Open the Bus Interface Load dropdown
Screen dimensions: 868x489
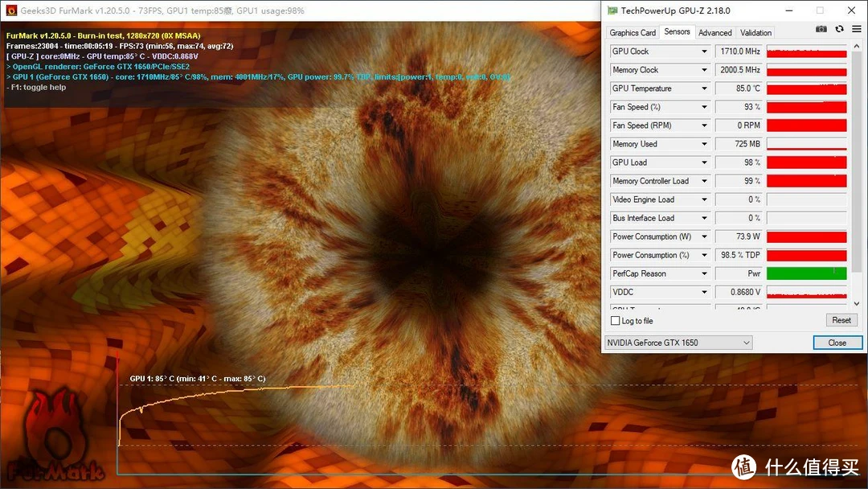pyautogui.click(x=704, y=218)
